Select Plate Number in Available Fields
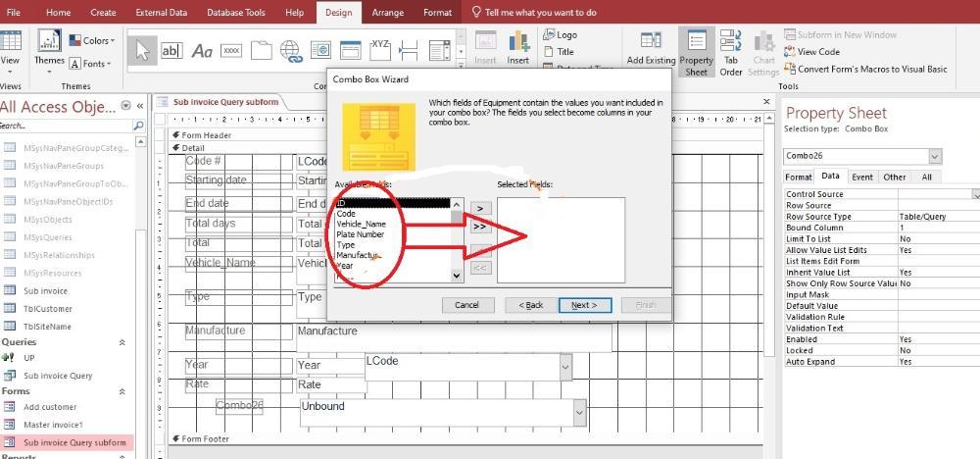 [x=360, y=234]
